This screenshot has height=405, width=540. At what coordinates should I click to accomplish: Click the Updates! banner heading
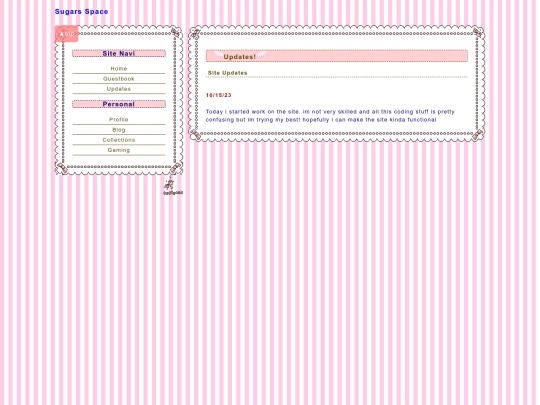pos(337,56)
